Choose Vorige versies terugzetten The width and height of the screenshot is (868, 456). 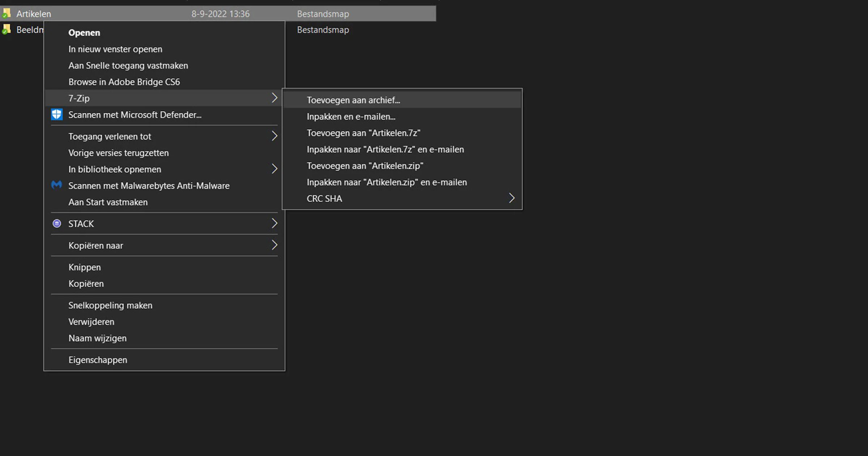(x=164, y=153)
